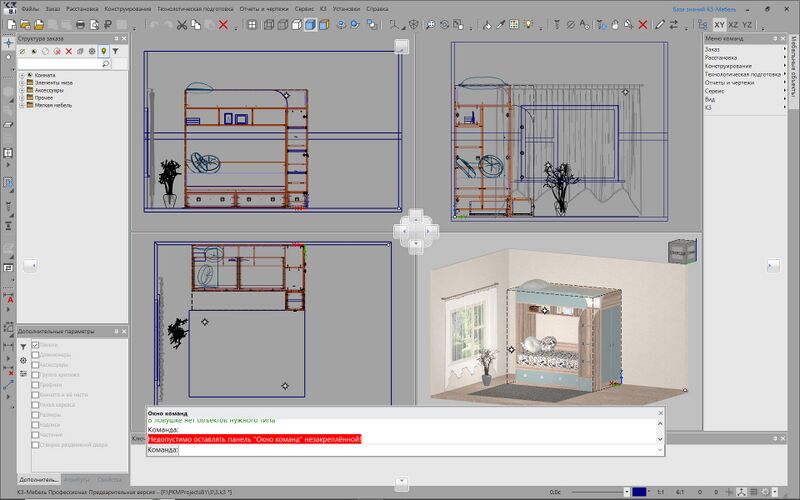Toggle the XY plane button

coord(719,24)
